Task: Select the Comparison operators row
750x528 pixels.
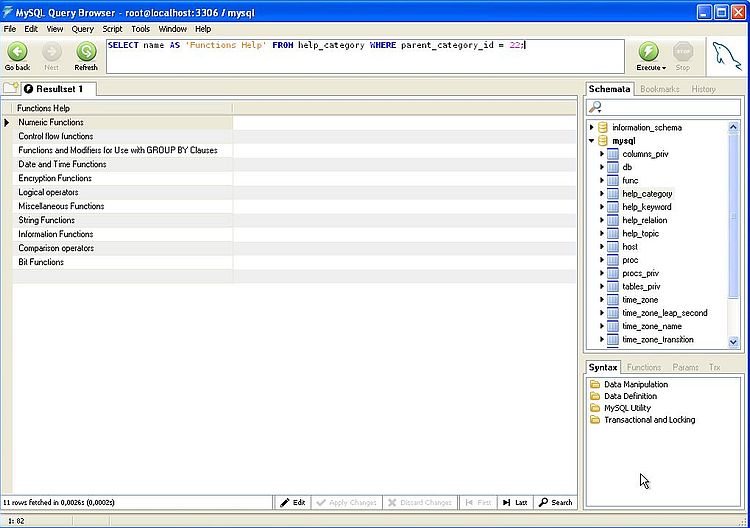Action: click(122, 248)
